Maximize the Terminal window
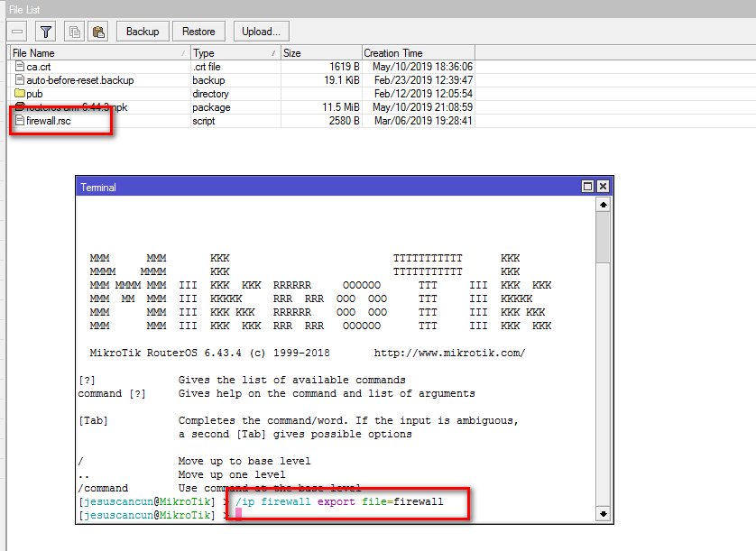756x551 pixels. coord(587,187)
